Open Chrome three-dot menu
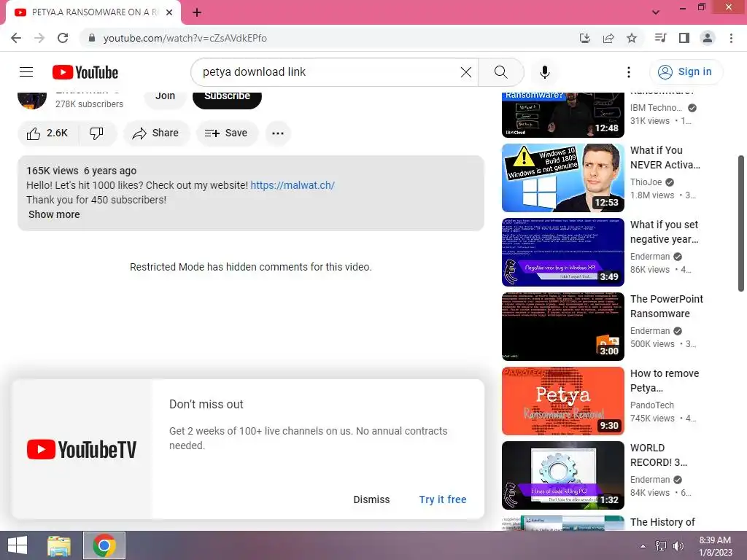Screen dimensions: 747x560 731,38
